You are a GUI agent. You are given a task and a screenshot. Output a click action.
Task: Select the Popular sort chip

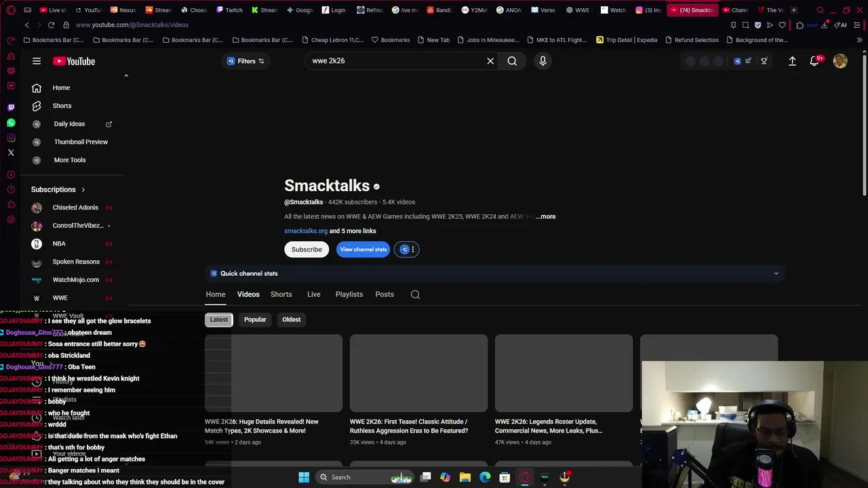(x=255, y=320)
